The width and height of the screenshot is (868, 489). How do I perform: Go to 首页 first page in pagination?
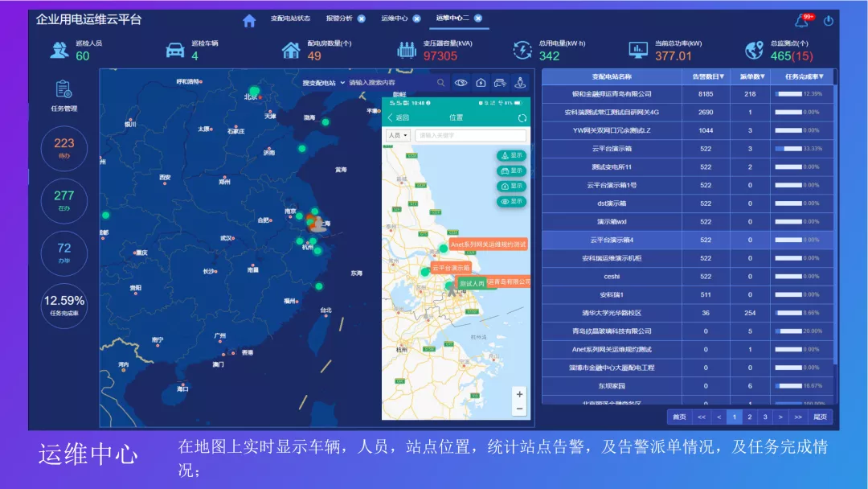(679, 417)
